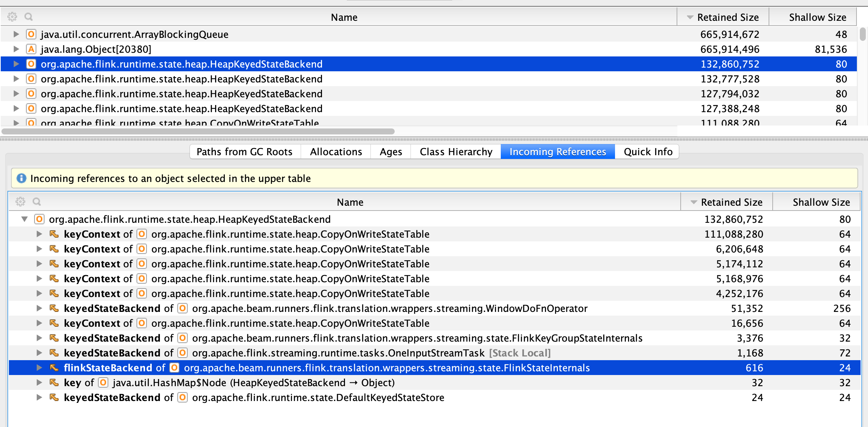Click the upper table horizontal scrollbar
The image size is (868, 427).
tap(198, 131)
